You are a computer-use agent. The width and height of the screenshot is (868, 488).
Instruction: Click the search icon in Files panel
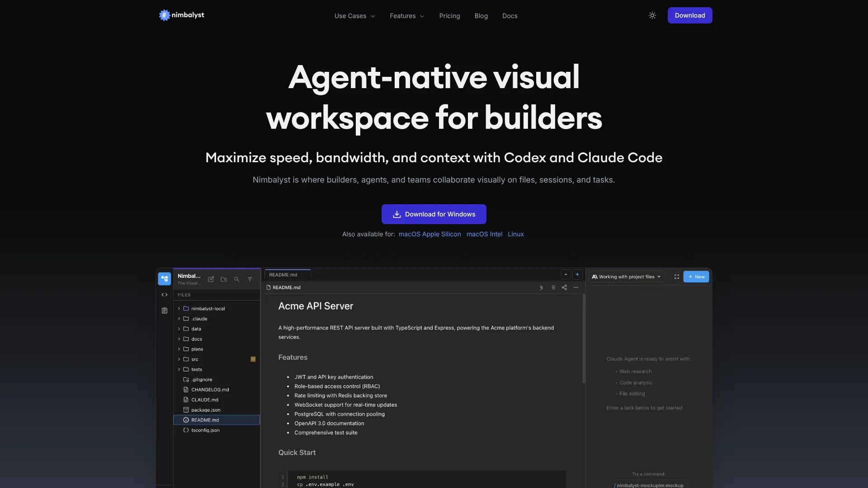point(236,279)
